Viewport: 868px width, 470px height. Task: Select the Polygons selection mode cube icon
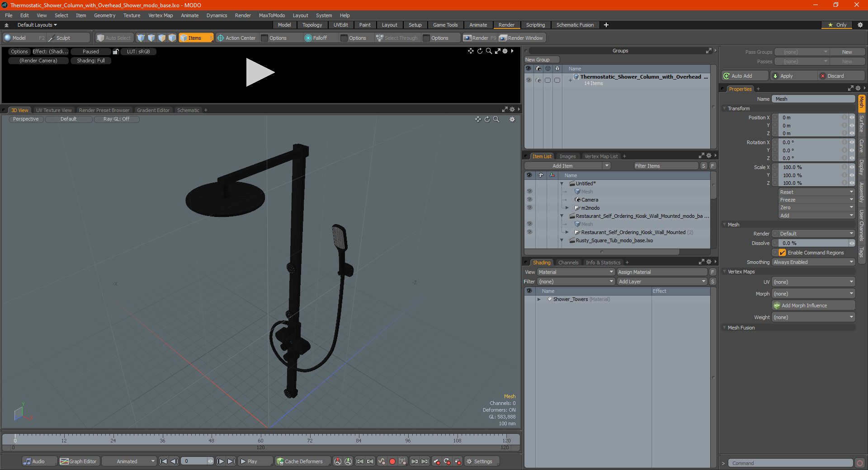tap(162, 38)
